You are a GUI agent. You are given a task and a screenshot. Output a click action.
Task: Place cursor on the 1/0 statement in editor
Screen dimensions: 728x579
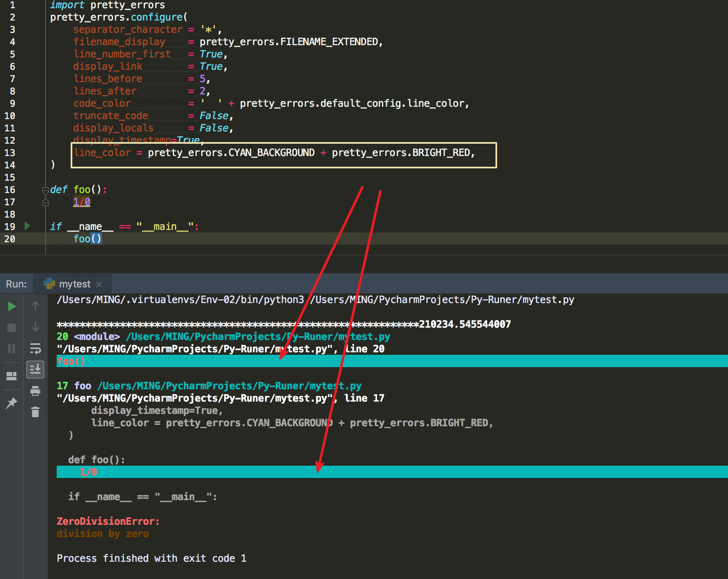click(82, 202)
